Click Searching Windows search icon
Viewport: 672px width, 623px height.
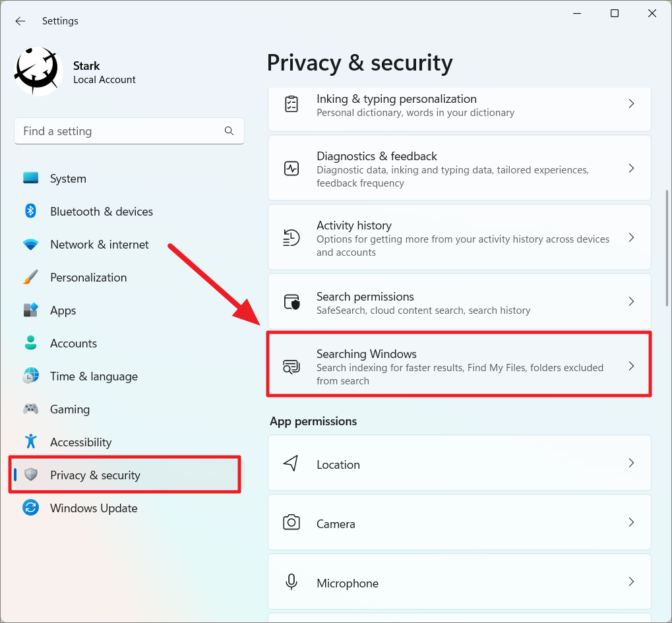coord(291,367)
